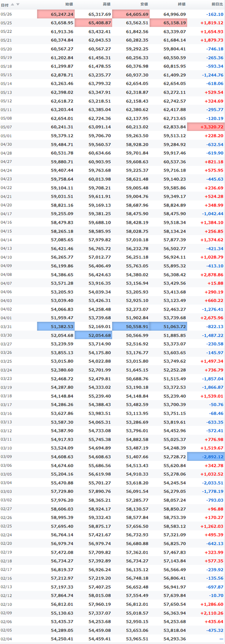
Task: Click the 終値 column header
Action: click(181, 4)
